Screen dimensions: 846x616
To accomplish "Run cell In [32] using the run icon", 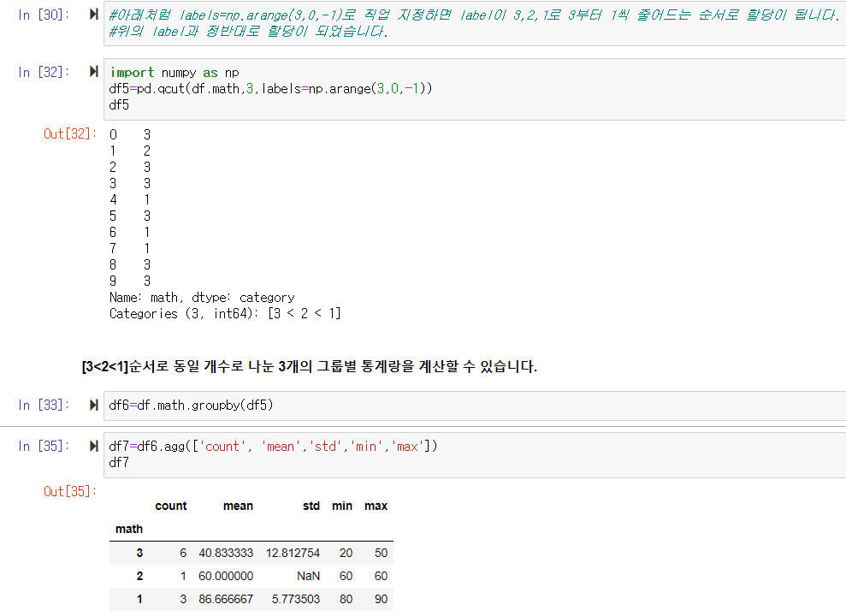I will (94, 71).
